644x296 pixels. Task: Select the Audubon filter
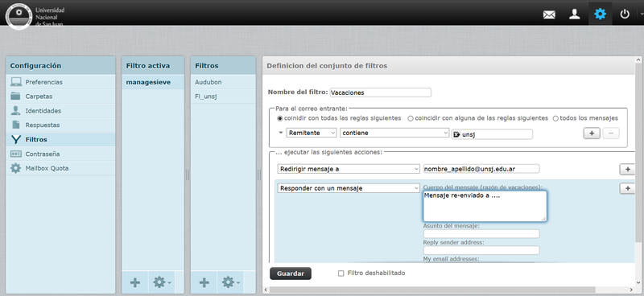pyautogui.click(x=223, y=82)
